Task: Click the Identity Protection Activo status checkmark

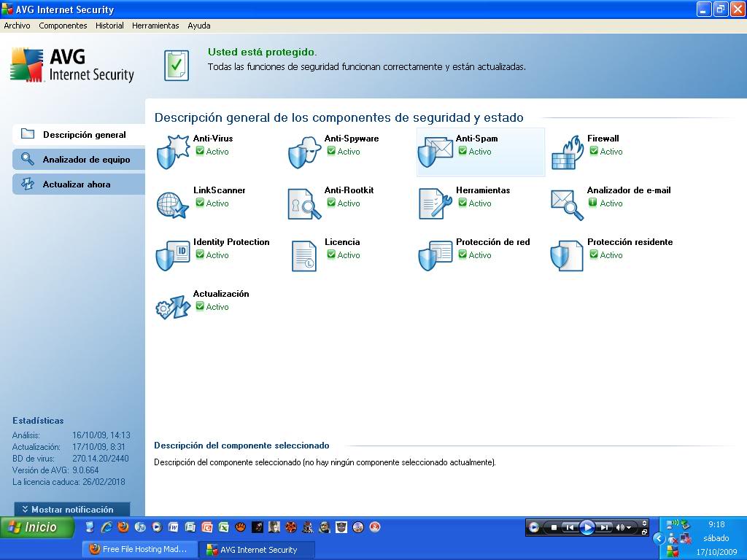Action: click(x=200, y=254)
